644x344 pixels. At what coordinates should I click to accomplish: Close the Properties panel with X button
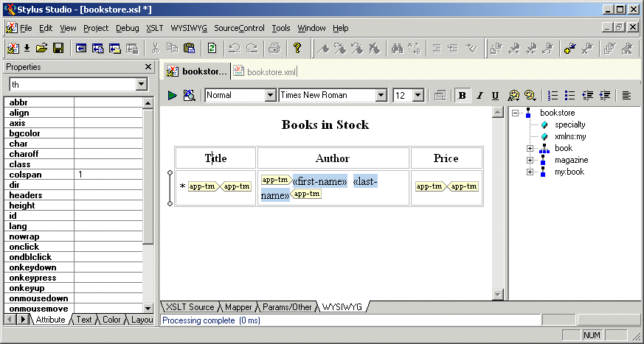pyautogui.click(x=149, y=67)
